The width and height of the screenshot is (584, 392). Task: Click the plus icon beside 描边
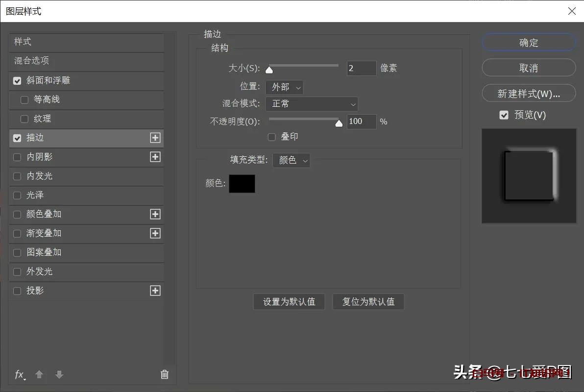[155, 138]
